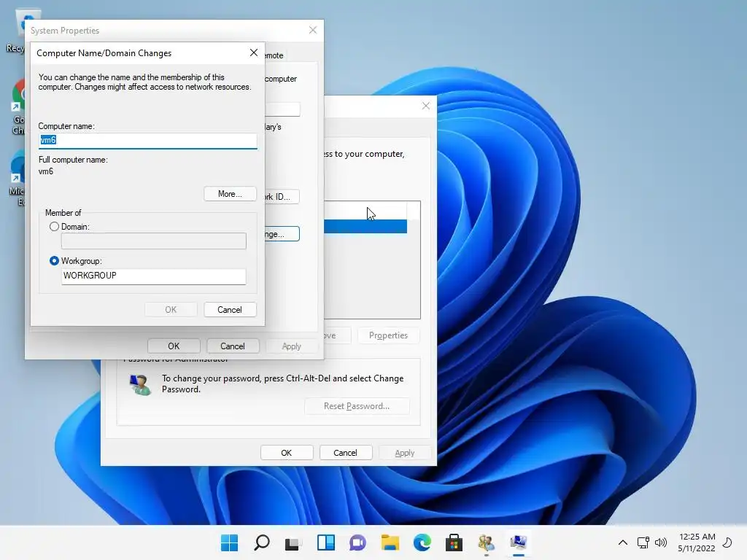
Task: Show hidden tray icons chevron
Action: pos(623,542)
